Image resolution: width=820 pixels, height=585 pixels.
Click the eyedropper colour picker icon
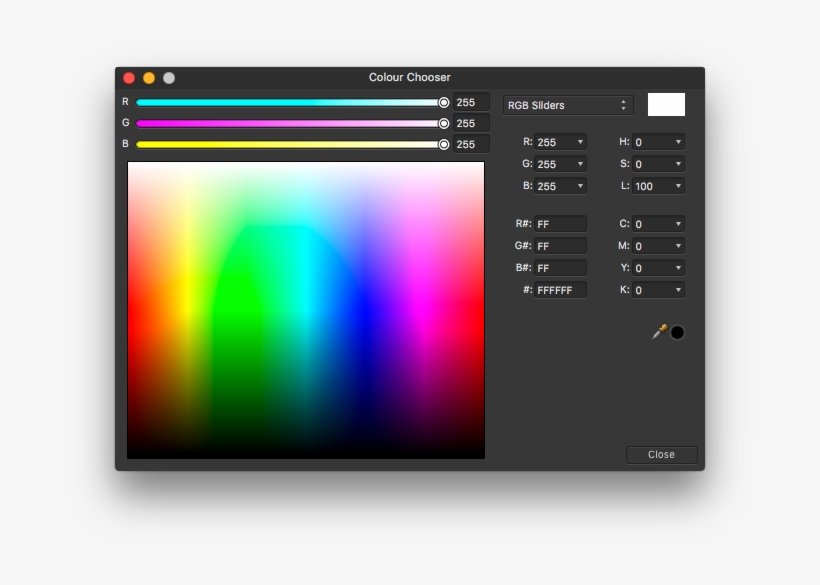pyautogui.click(x=659, y=332)
